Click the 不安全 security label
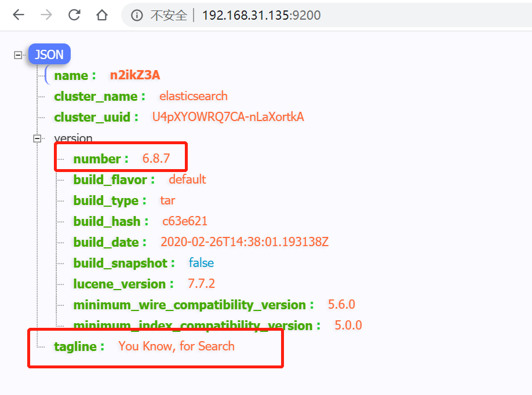This screenshot has height=395, width=532. (169, 15)
